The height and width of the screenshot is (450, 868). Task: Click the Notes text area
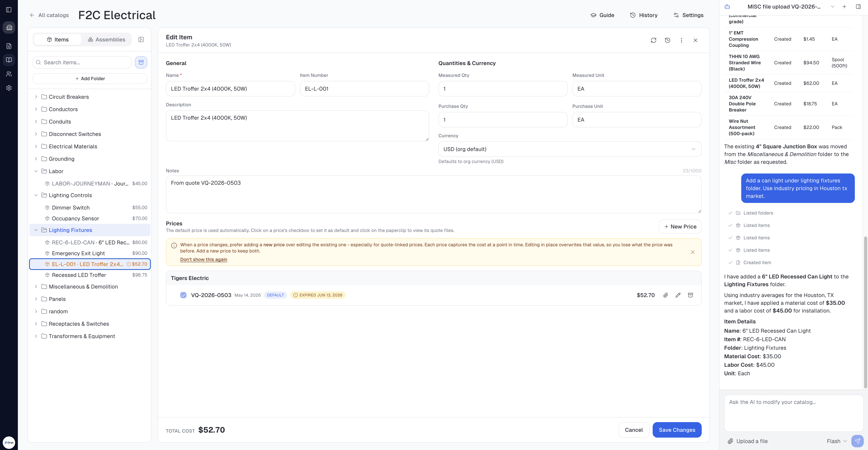pyautogui.click(x=433, y=194)
